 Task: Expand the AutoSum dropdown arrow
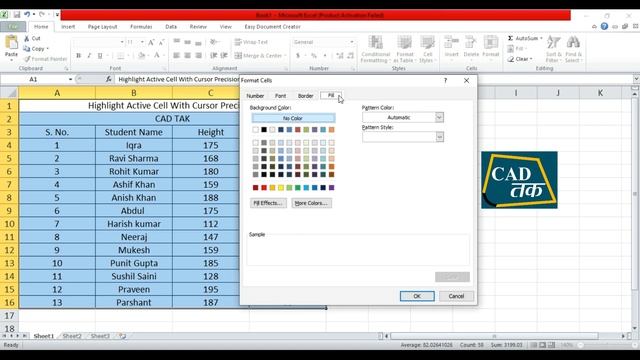[x=542, y=38]
